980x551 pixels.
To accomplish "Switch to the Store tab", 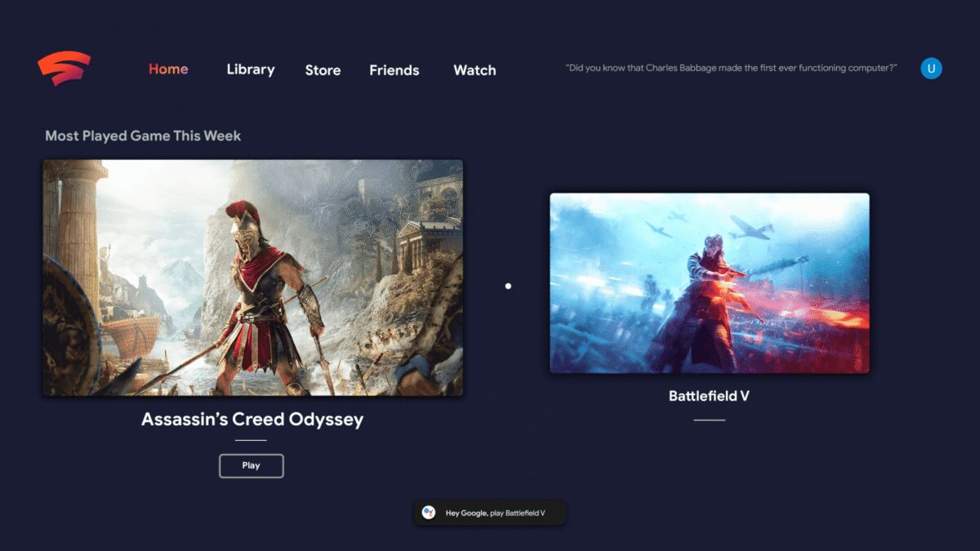I will coord(323,70).
